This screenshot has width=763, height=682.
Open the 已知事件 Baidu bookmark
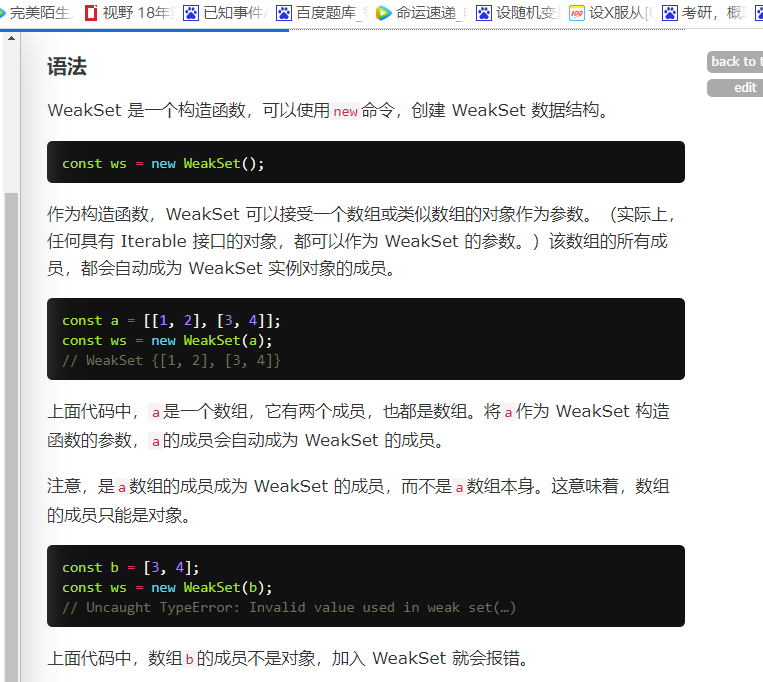224,13
